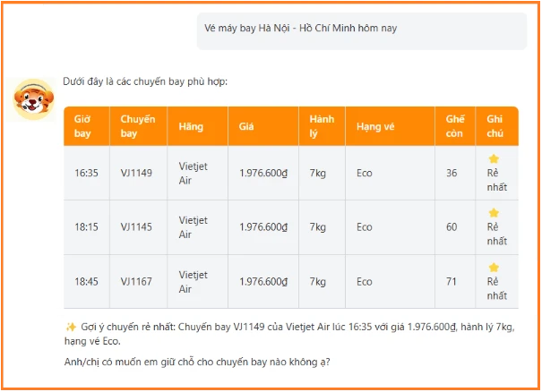Select departure time 18:45

86,282
